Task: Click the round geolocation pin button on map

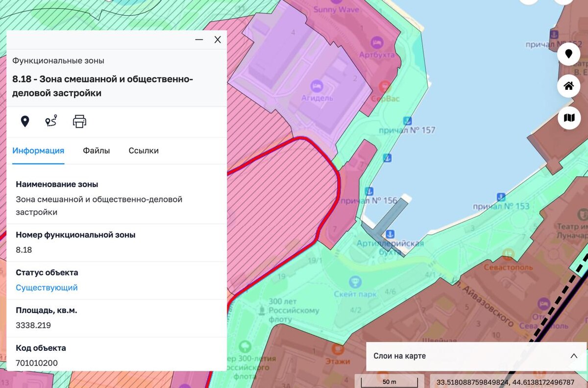Action: [x=569, y=54]
